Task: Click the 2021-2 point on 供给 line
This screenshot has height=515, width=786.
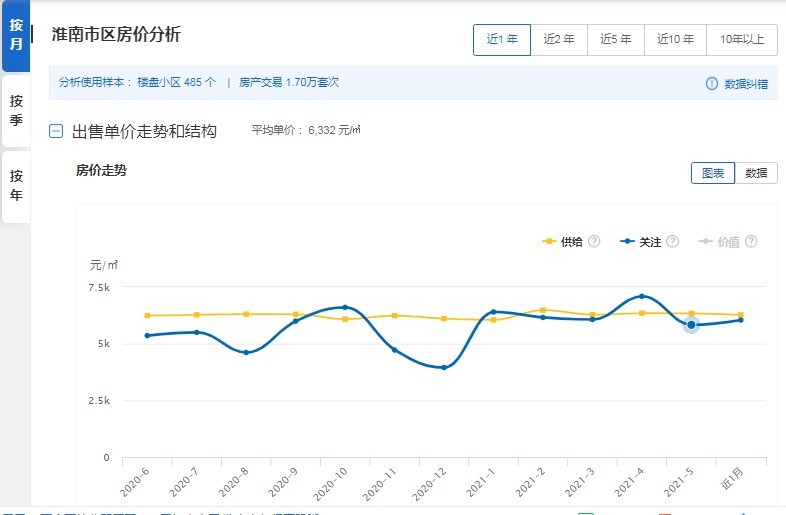Action: pyautogui.click(x=543, y=310)
